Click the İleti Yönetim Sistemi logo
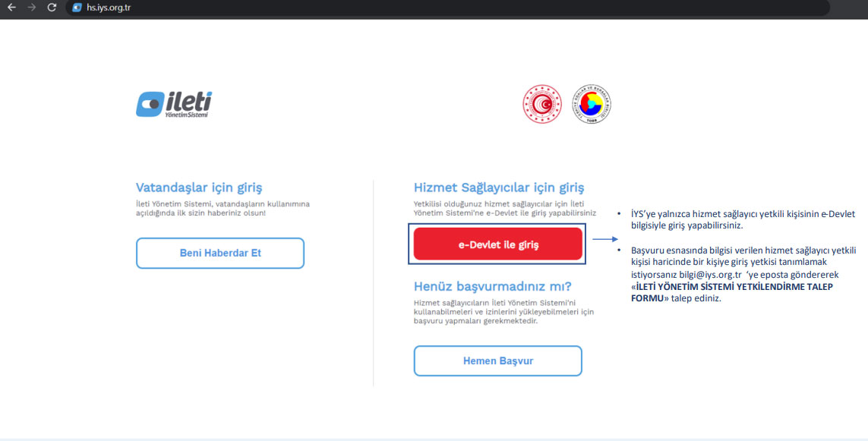Viewport: 868px width, 441px height. tap(175, 104)
